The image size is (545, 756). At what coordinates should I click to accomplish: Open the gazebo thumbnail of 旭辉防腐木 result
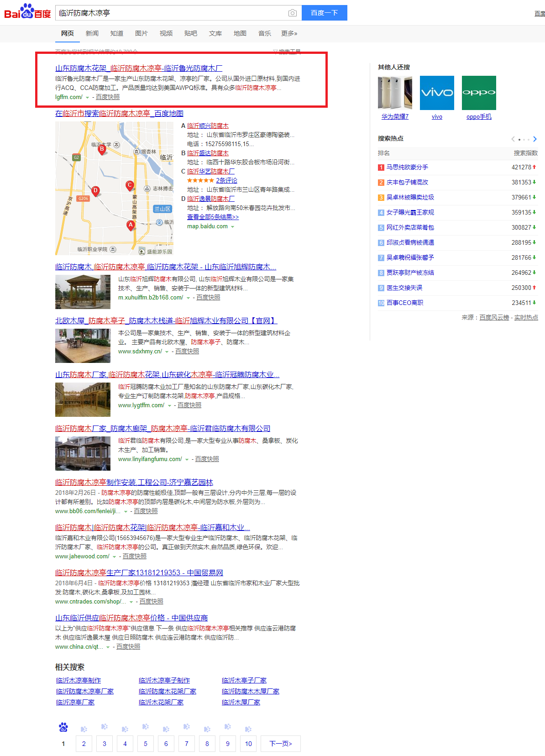83,292
